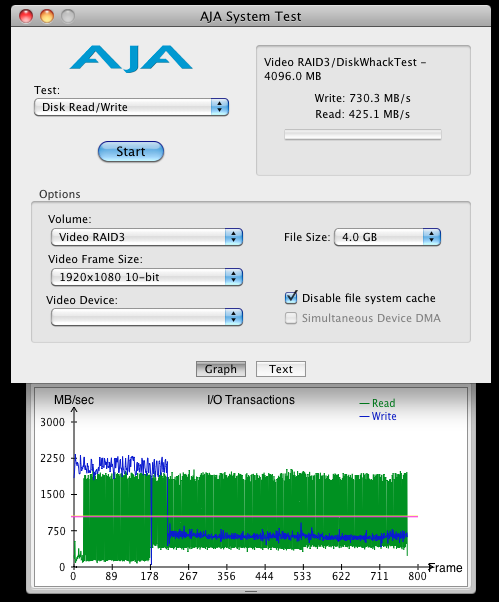Screen dimensions: 499x602
Task: Click the Frame axis label
Action: [x=445, y=567]
